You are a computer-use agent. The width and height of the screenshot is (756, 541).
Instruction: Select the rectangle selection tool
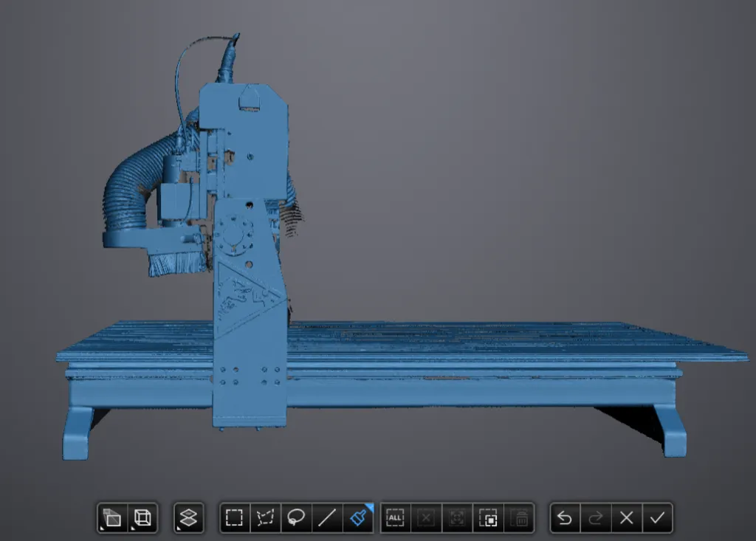(235, 518)
